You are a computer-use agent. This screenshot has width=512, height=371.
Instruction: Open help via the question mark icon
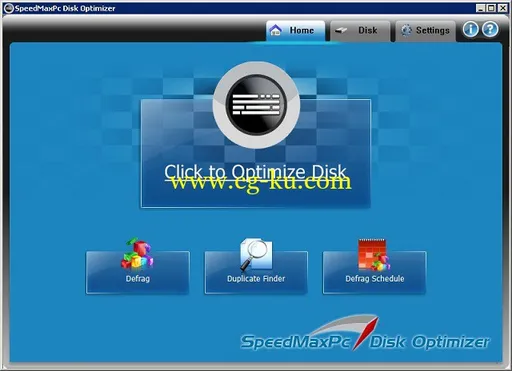(490, 29)
